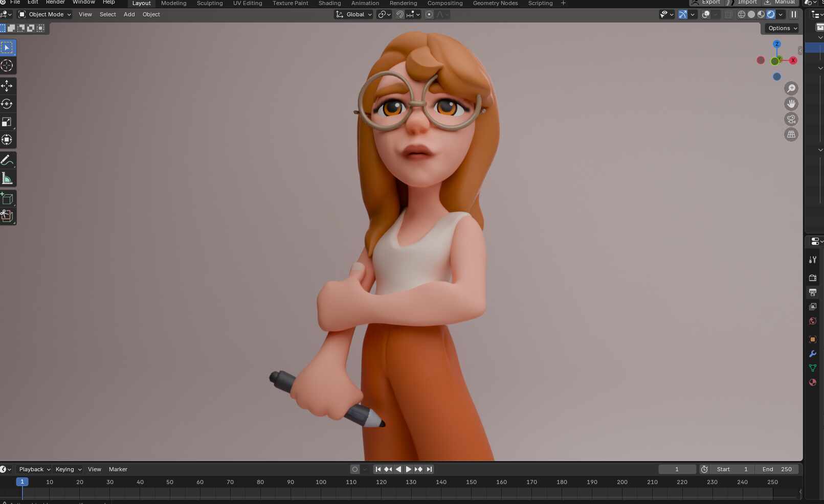This screenshot has height=504, width=824.
Task: Open the snapping options dropdown
Action: [413, 14]
